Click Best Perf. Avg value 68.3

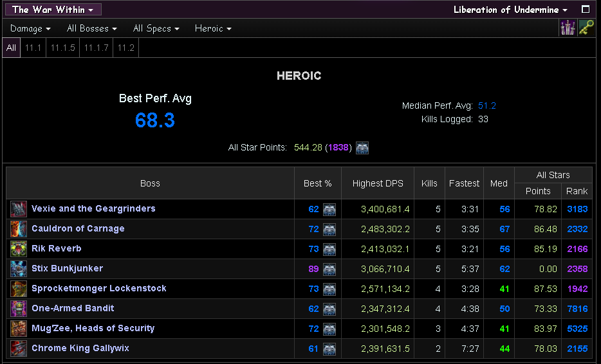click(x=155, y=120)
